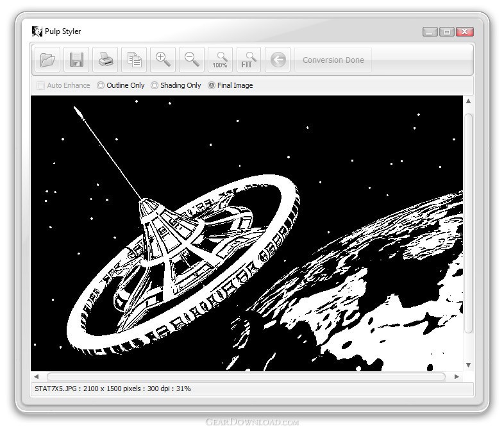Close the Pulp Styler window
Image resolution: width=504 pixels, height=427 pixels.
464,32
